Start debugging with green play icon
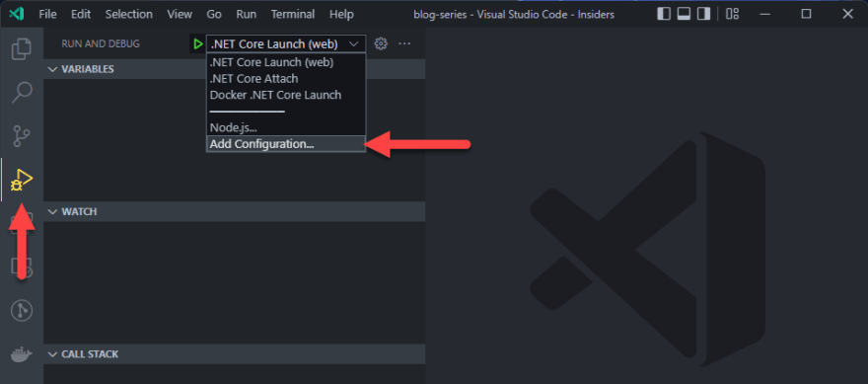This screenshot has height=384, width=868. pos(197,43)
